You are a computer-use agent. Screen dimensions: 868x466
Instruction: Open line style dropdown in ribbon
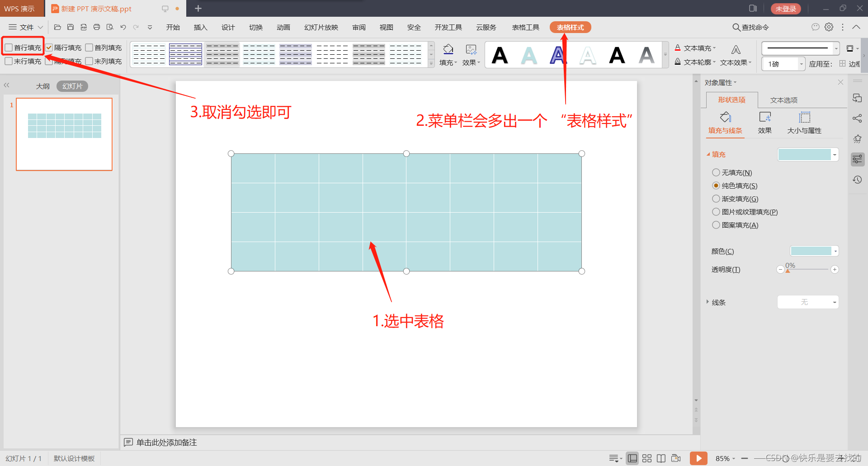836,48
